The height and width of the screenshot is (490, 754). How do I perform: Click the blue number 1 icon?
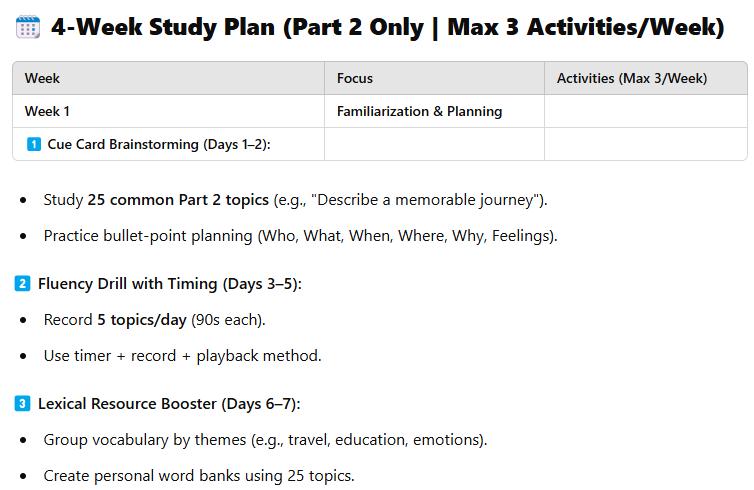34,144
